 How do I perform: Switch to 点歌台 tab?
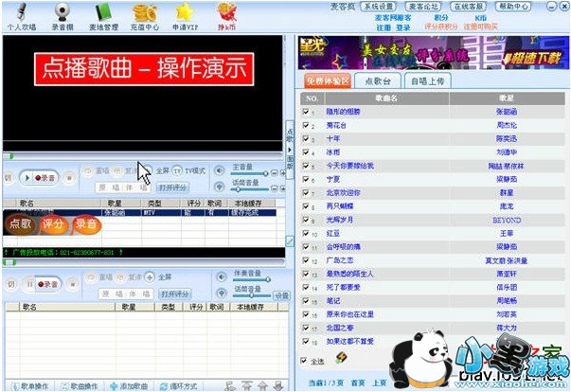[x=378, y=80]
